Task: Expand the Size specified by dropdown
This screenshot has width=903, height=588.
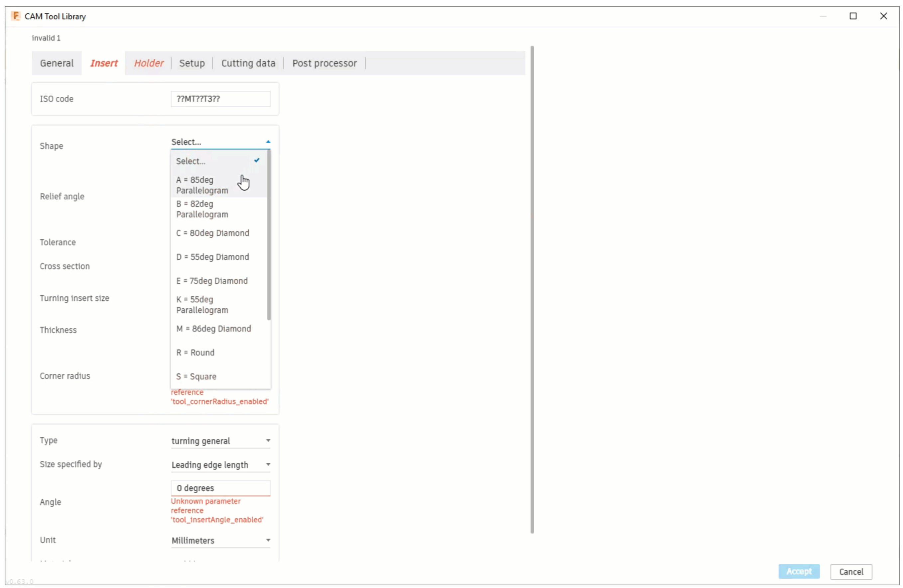Action: click(220, 464)
